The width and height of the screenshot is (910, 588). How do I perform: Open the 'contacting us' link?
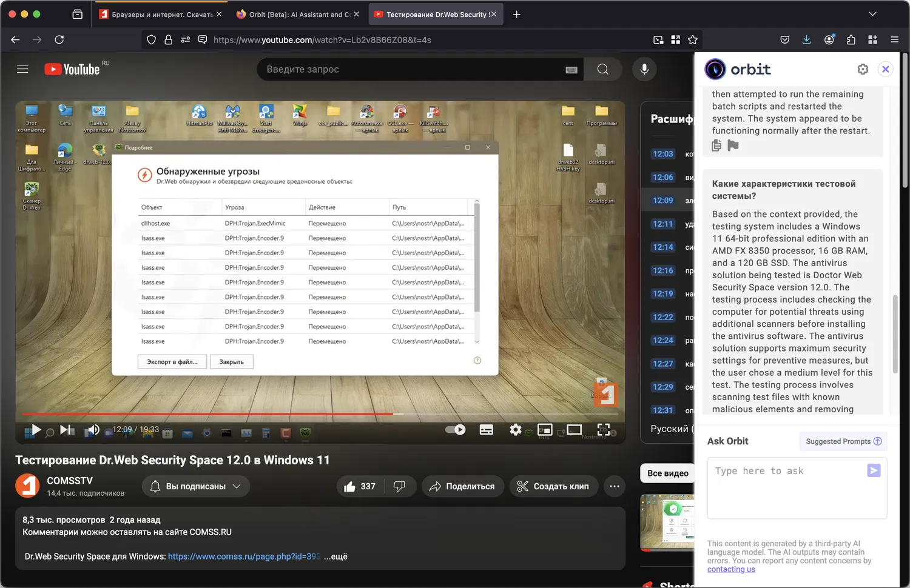pyautogui.click(x=731, y=569)
